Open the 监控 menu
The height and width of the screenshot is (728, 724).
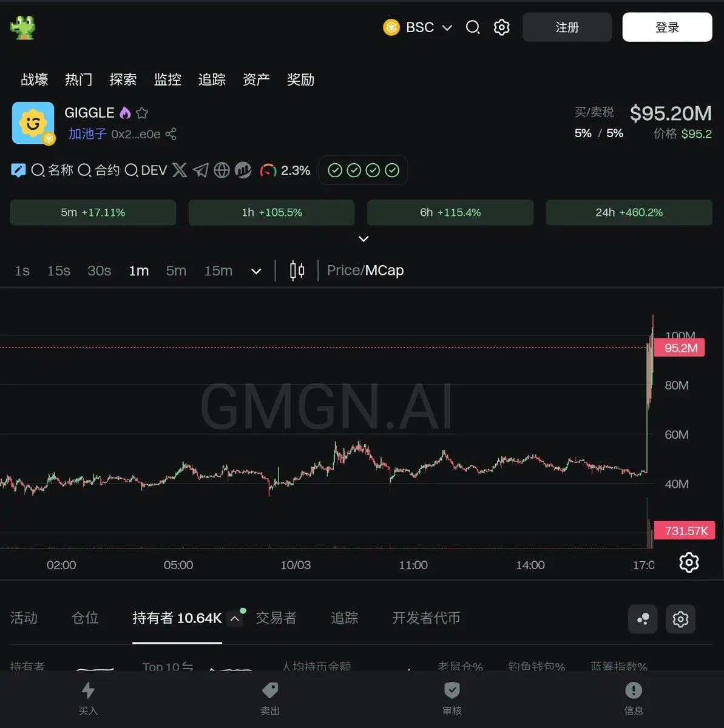167,79
